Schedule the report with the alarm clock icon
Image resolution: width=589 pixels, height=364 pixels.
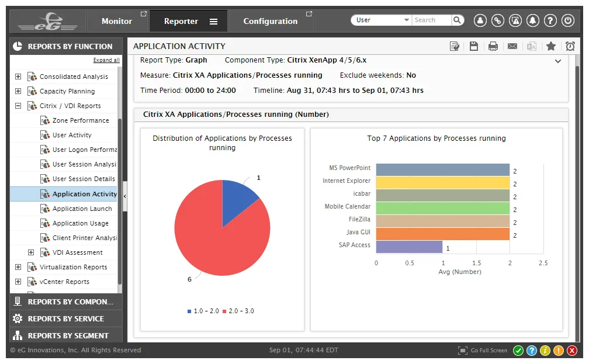[570, 46]
